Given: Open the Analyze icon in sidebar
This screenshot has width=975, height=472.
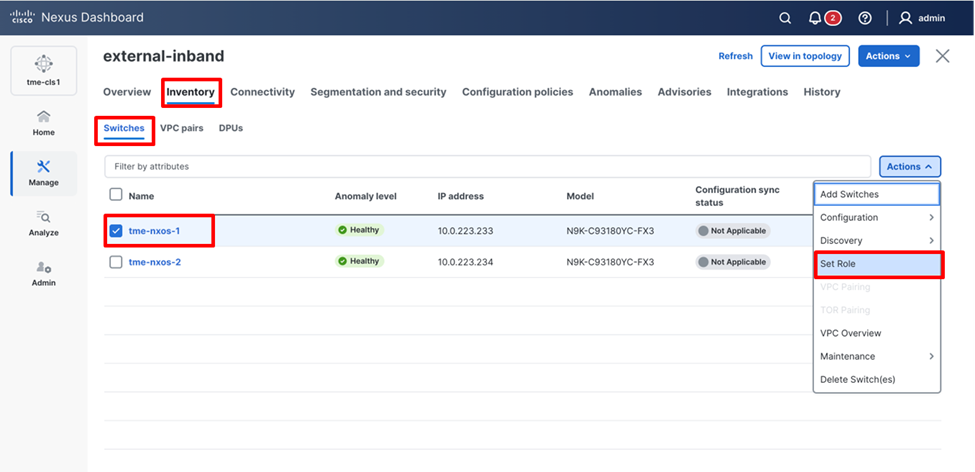Looking at the screenshot, I should point(44,222).
